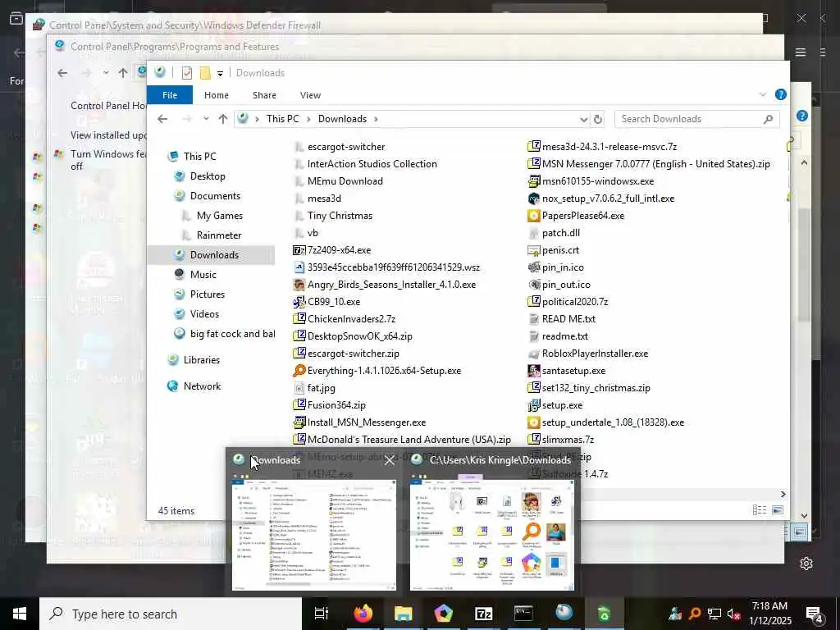The image size is (840, 630).
Task: Select Desktop in navigation pane
Action: pyautogui.click(x=208, y=176)
